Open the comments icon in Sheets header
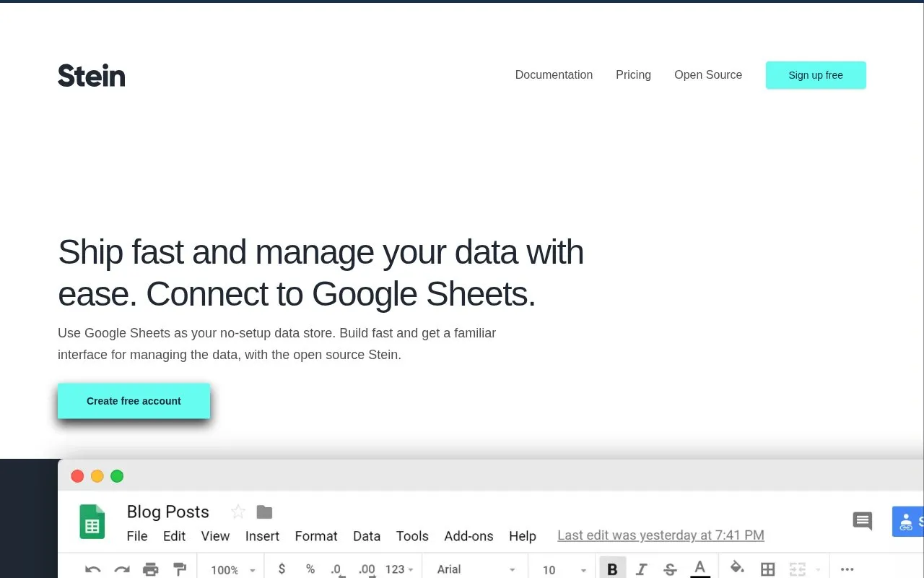This screenshot has width=924, height=578. click(863, 521)
